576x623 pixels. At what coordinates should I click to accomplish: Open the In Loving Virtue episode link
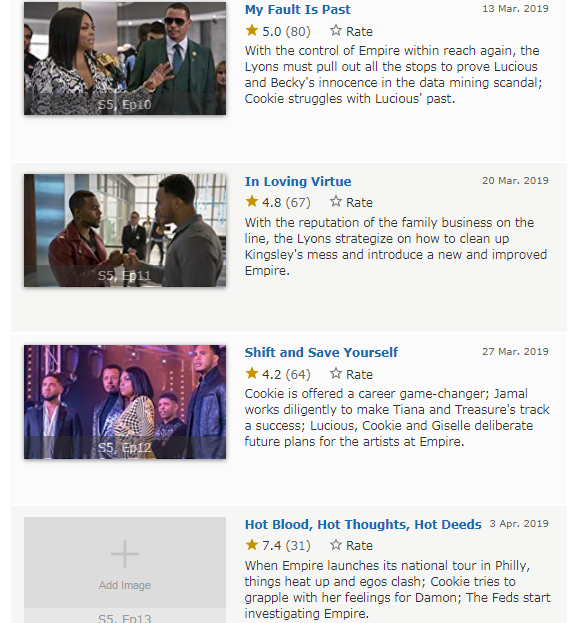pos(298,181)
